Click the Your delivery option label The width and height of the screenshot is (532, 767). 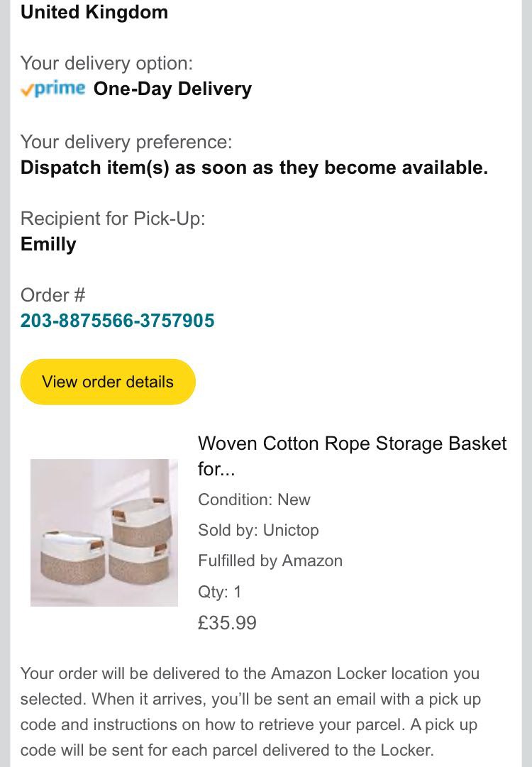coord(106,63)
